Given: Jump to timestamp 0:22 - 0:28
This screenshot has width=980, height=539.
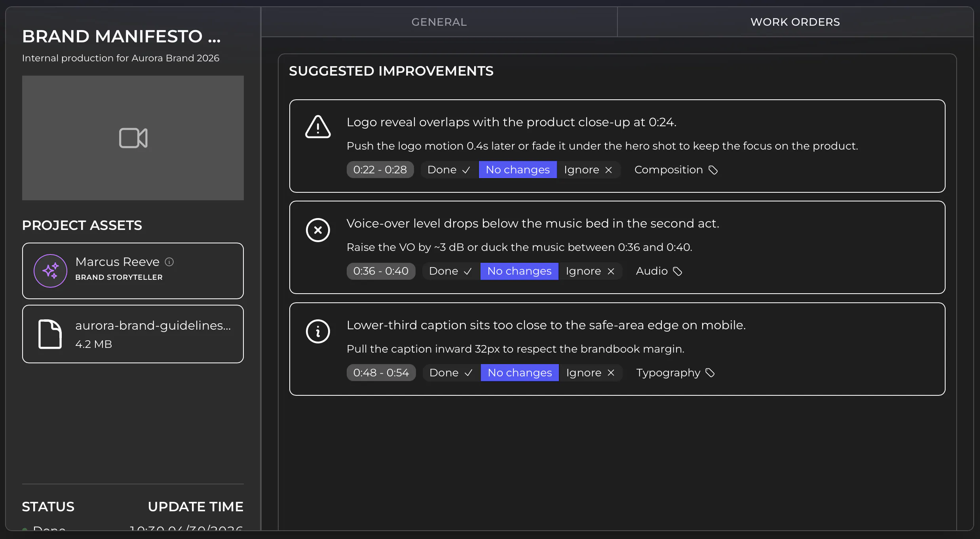Looking at the screenshot, I should click(380, 170).
